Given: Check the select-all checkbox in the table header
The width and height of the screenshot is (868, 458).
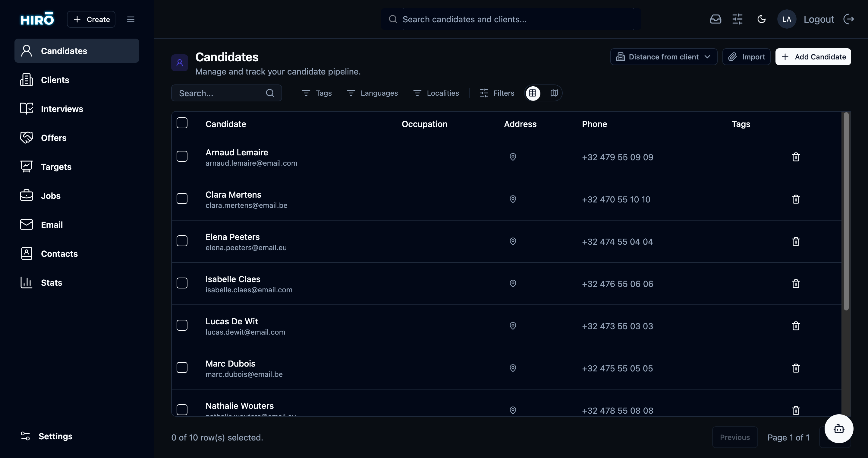Looking at the screenshot, I should click(x=182, y=123).
